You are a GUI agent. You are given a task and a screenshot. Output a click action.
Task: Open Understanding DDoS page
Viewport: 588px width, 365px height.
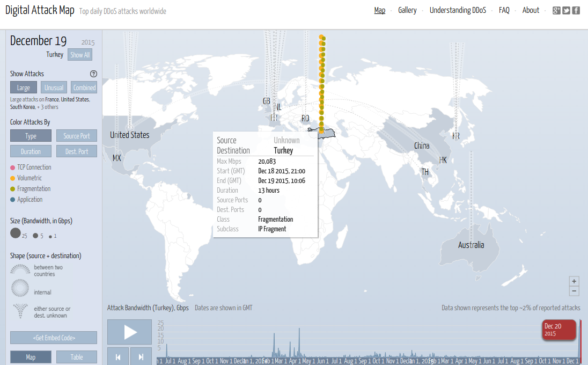(458, 11)
